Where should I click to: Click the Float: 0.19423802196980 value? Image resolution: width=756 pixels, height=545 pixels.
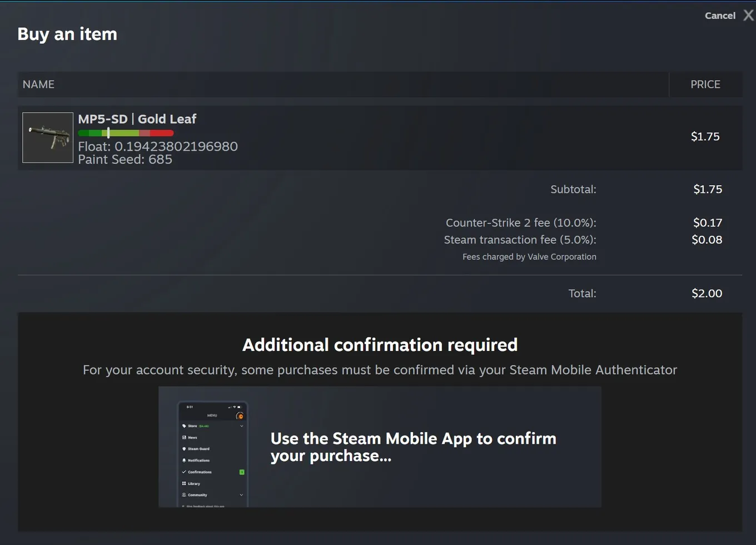tap(158, 146)
